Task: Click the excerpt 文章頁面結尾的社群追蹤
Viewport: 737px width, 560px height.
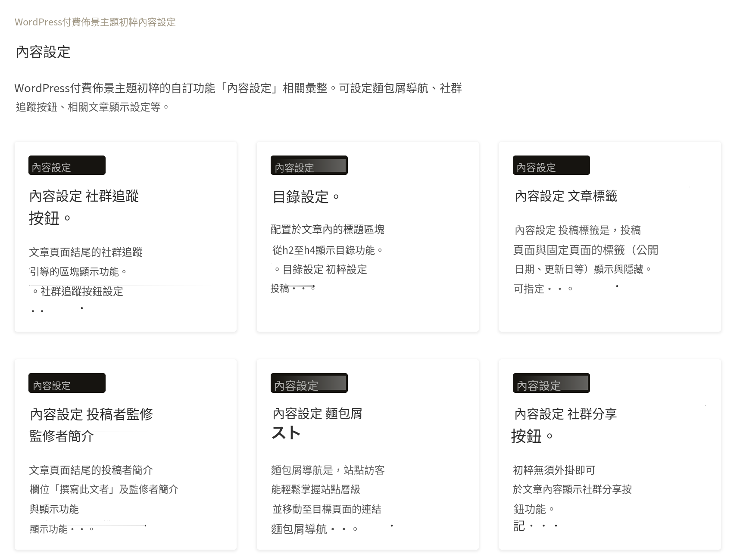Action: pos(86,252)
